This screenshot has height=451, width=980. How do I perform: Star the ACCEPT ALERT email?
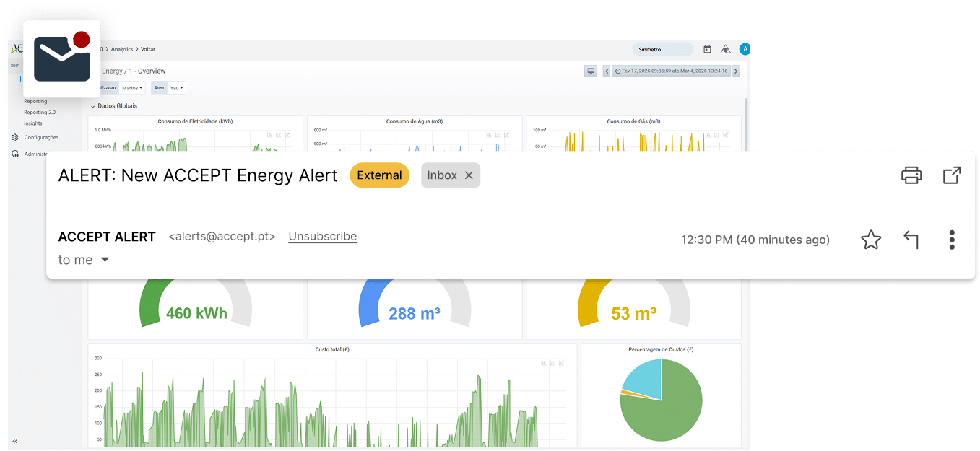[x=871, y=240]
